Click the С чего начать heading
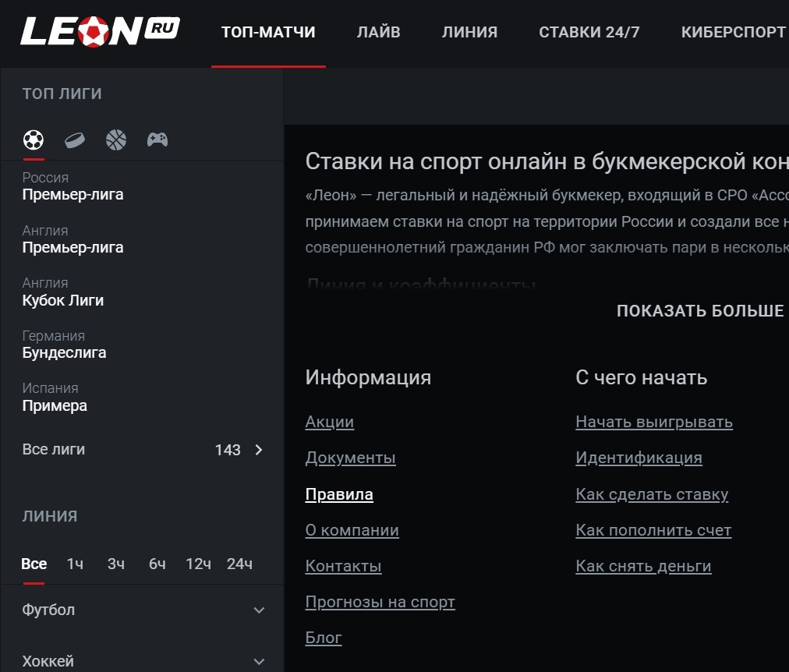 pyautogui.click(x=641, y=378)
